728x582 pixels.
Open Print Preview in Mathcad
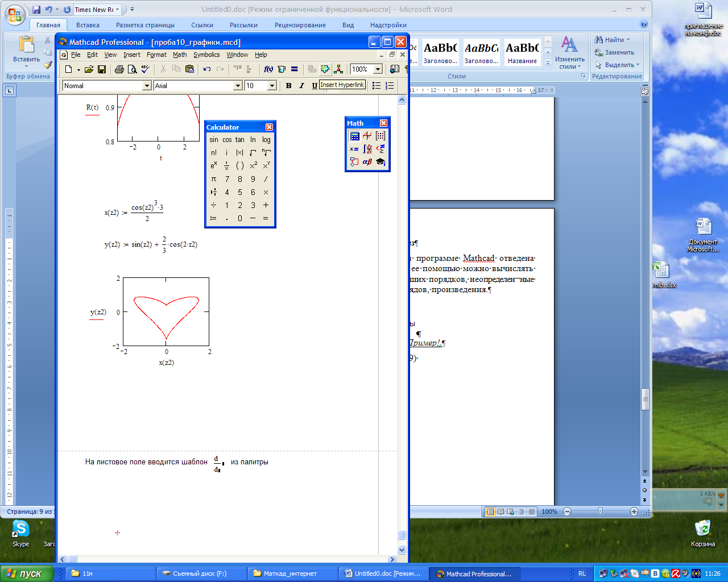pyautogui.click(x=132, y=69)
